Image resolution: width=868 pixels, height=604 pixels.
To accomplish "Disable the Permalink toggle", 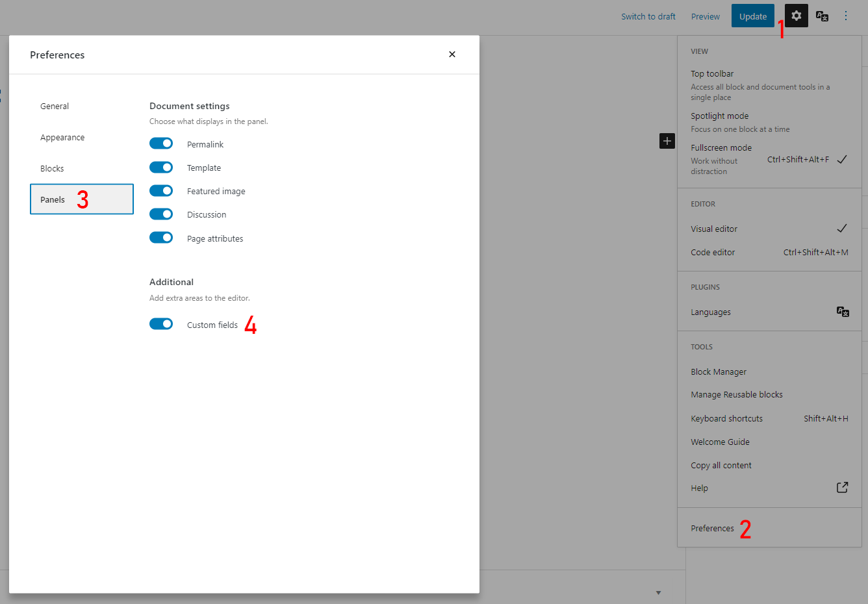I will [161, 143].
